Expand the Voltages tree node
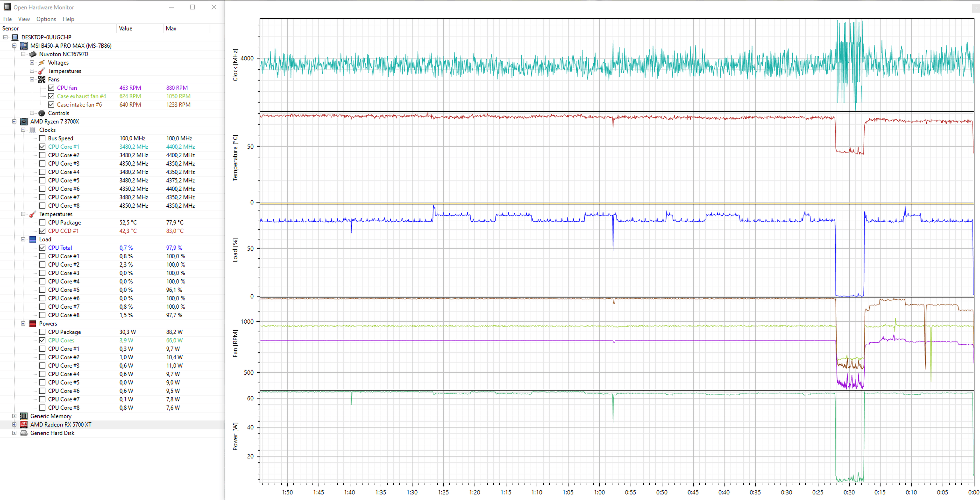 coord(32,62)
